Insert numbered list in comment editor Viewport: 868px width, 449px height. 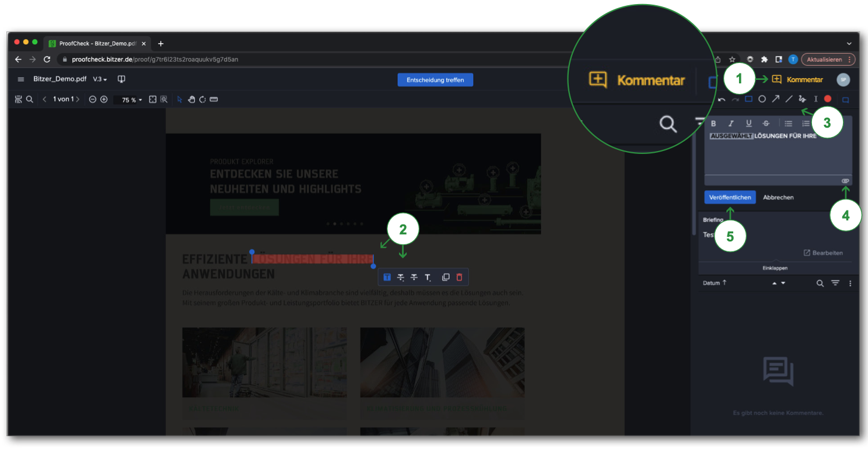806,124
